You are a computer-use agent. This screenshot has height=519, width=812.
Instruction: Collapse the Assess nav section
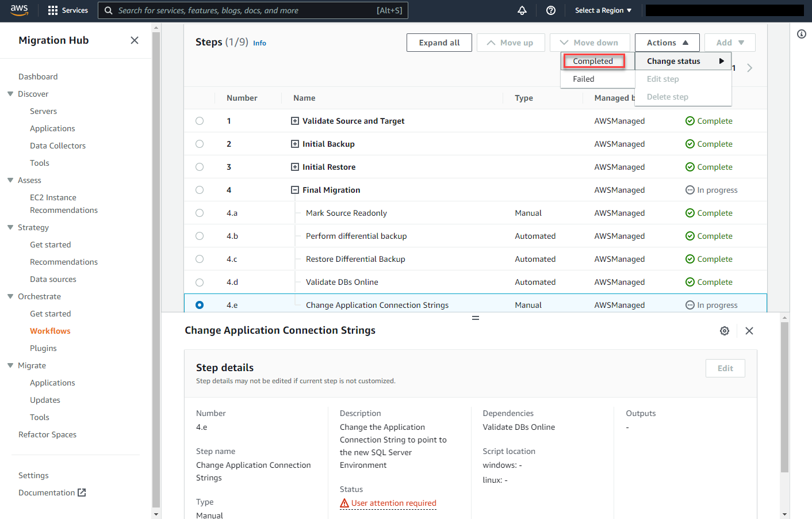point(10,180)
